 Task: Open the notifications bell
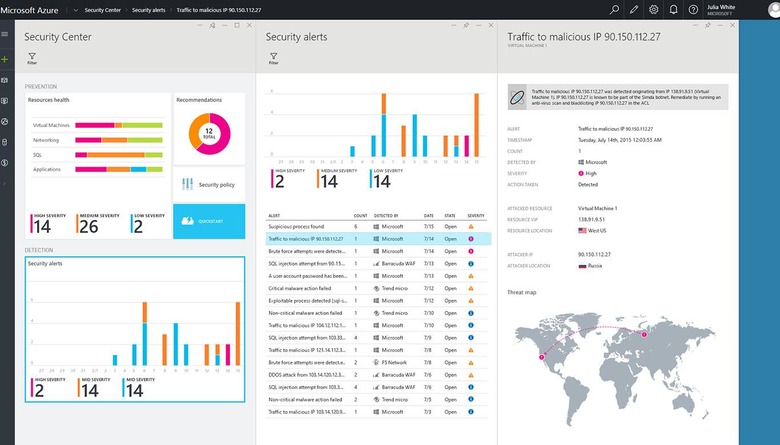pyautogui.click(x=674, y=9)
